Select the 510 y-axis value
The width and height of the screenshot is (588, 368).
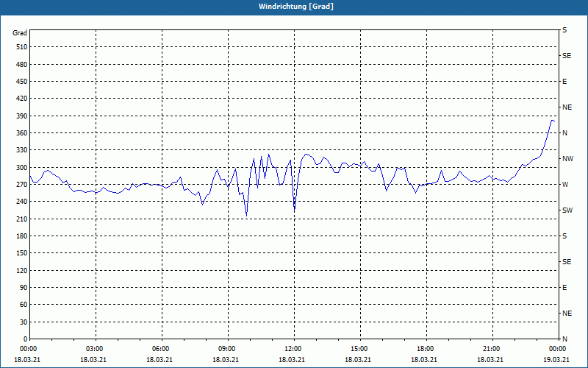click(22, 47)
